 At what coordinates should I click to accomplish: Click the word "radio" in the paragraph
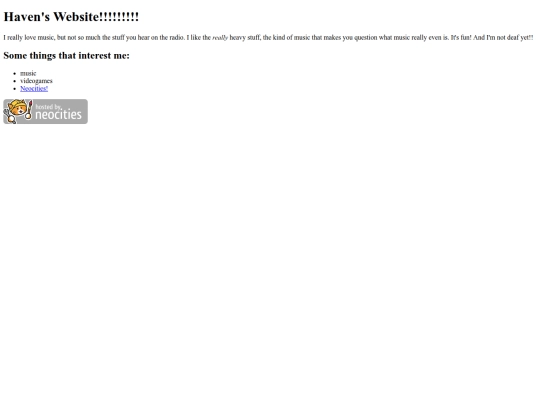[x=176, y=38]
